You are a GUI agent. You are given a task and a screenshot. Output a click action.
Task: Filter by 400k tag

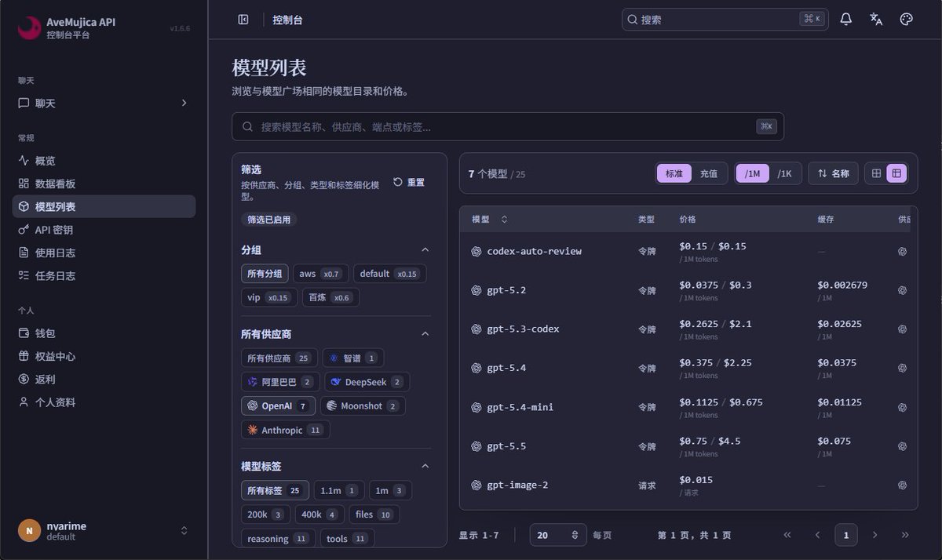click(x=319, y=515)
